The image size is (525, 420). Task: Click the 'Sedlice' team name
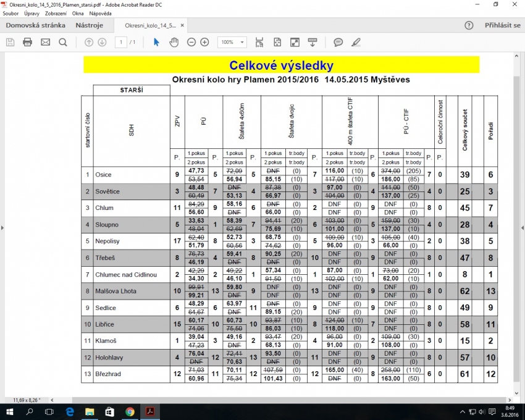pos(106,308)
